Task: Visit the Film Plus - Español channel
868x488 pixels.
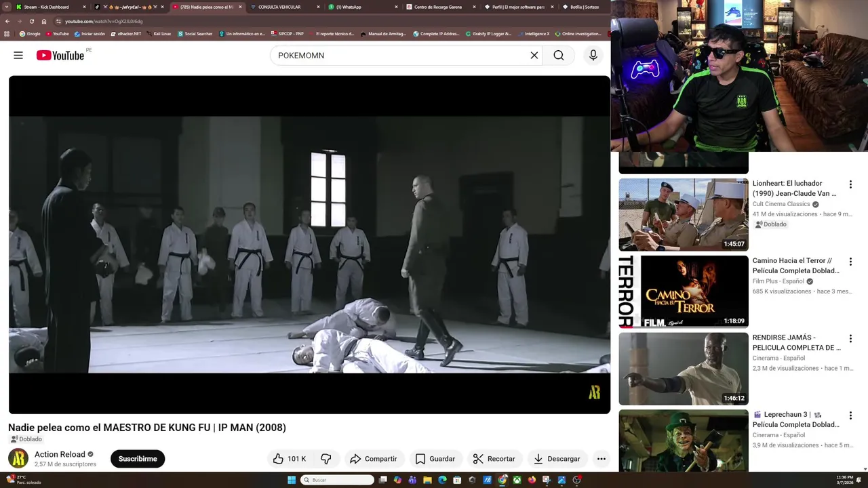Action: pyautogui.click(x=778, y=281)
